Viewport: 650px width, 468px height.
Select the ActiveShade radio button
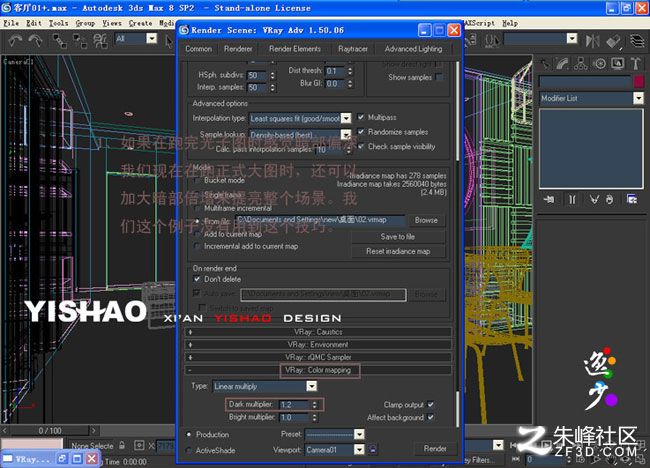tap(189, 450)
